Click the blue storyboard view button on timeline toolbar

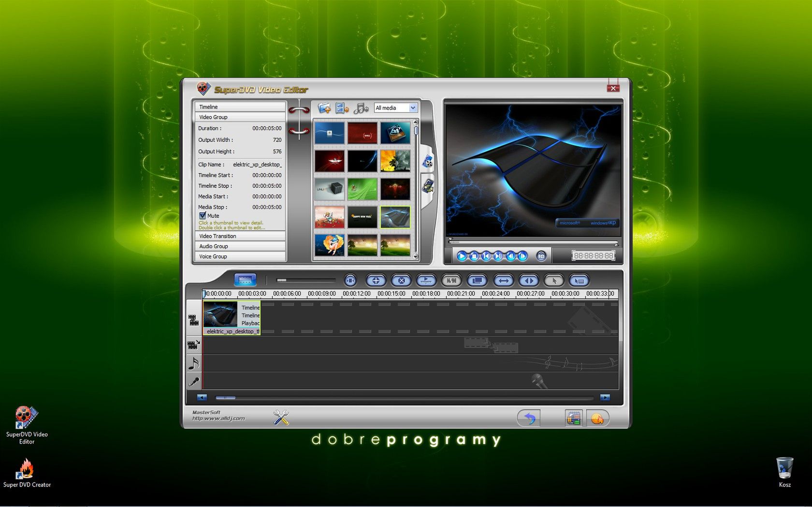click(245, 280)
